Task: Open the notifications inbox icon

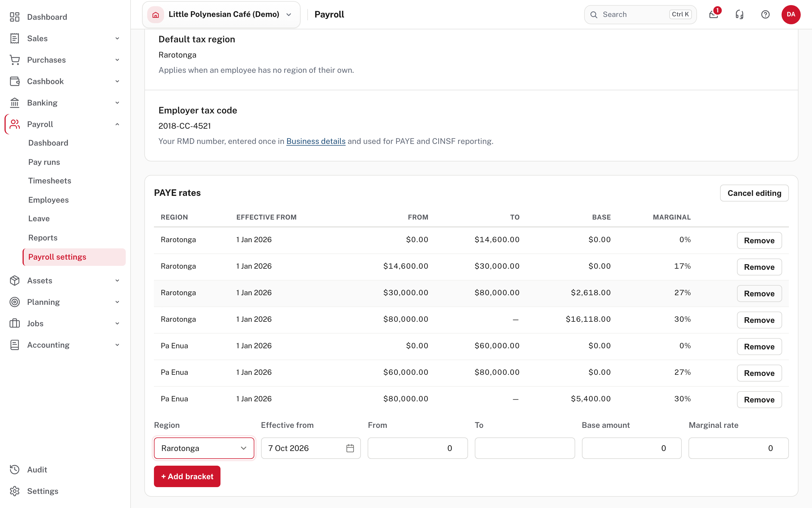Action: click(714, 14)
